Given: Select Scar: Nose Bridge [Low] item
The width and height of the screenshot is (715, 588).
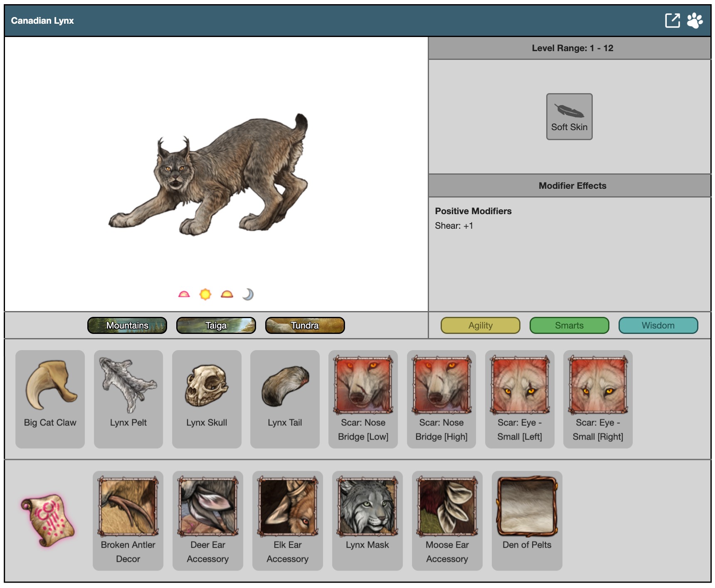Looking at the screenshot, I should click(x=363, y=398).
